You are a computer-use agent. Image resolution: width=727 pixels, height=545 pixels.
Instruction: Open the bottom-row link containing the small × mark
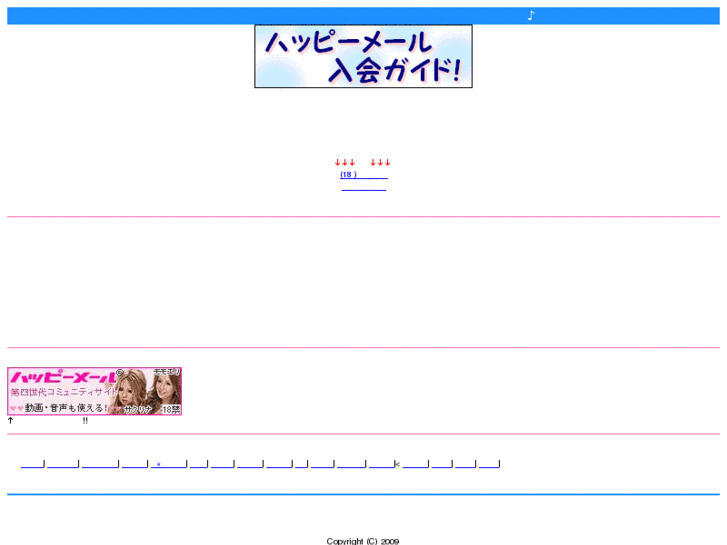tap(168, 464)
